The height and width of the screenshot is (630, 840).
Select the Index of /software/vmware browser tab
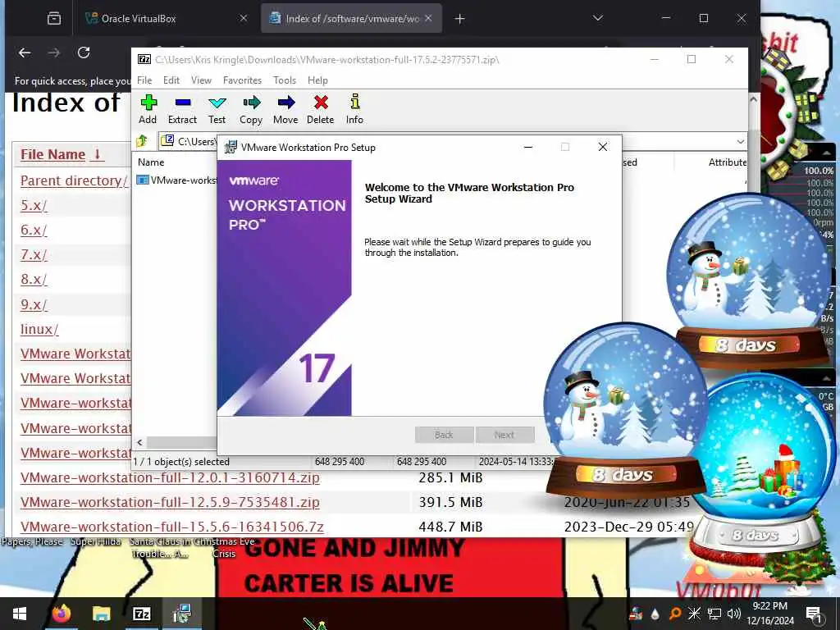351,18
